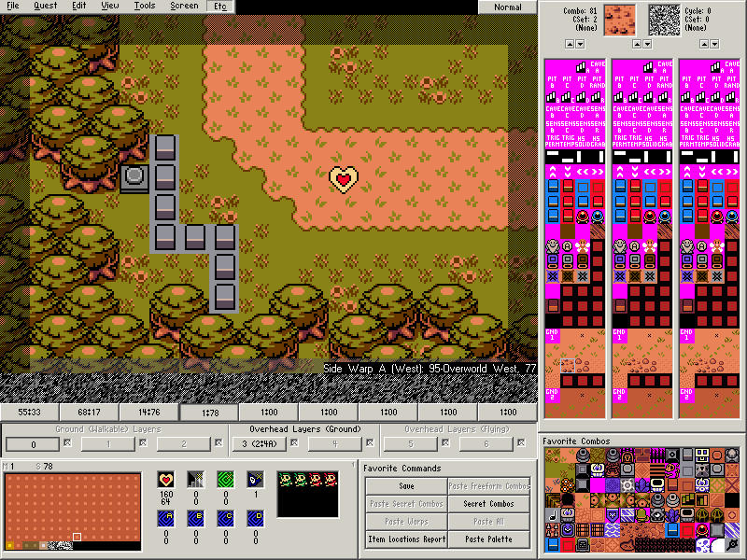Select the blue warp return square D

click(x=255, y=519)
